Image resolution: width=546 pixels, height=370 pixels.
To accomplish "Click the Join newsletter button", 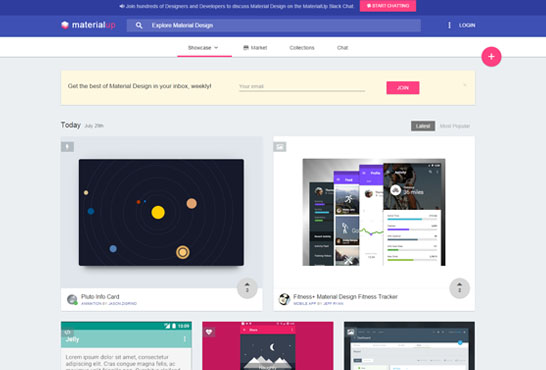I will click(403, 88).
